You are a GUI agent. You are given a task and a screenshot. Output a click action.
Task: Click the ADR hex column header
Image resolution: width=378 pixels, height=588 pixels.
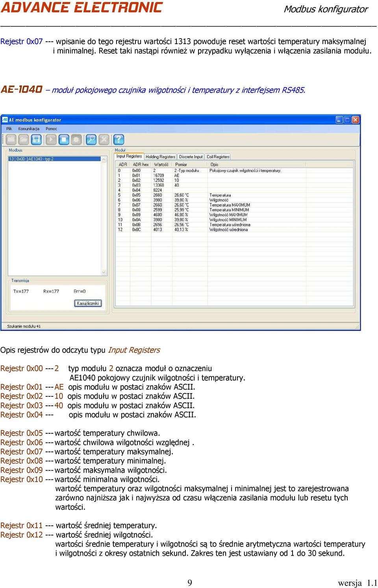click(141, 165)
